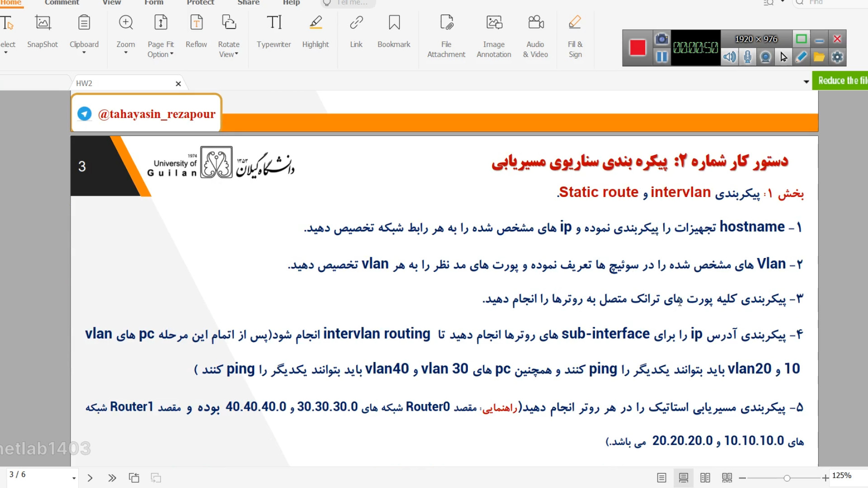Screen dimensions: 868x488
Task: Switch to continuous facing view mode
Action: coord(727,478)
